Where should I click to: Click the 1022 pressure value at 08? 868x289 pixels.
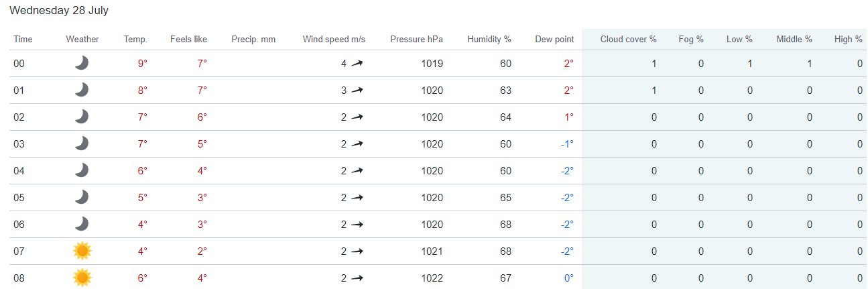point(432,278)
